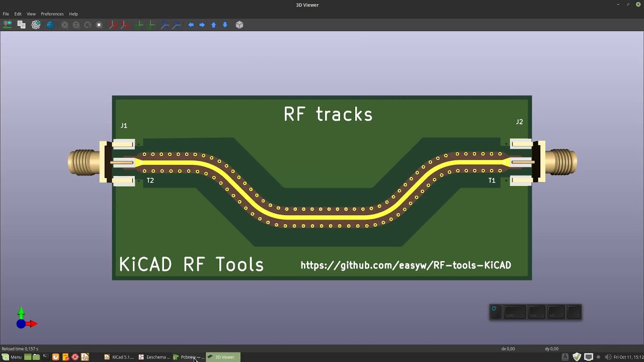Click the github URL silkscreen text
This screenshot has width=644, height=362.
406,265
